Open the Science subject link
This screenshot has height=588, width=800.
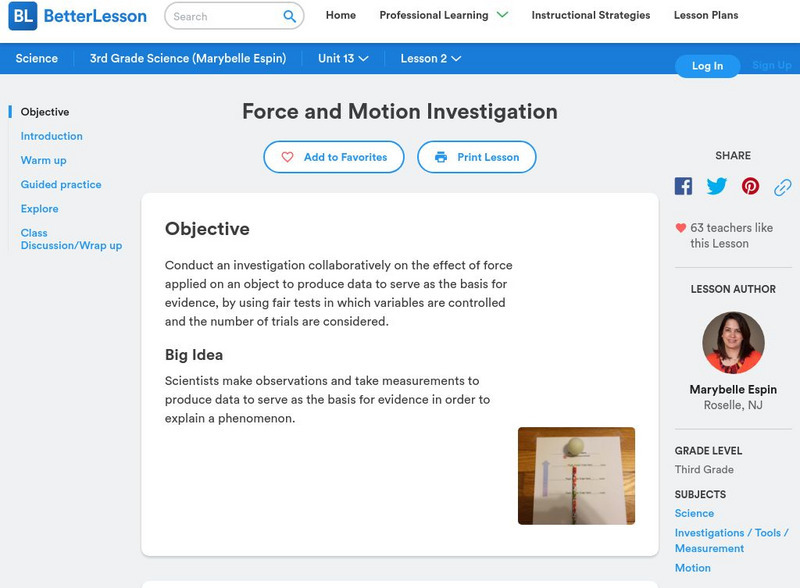pos(694,513)
